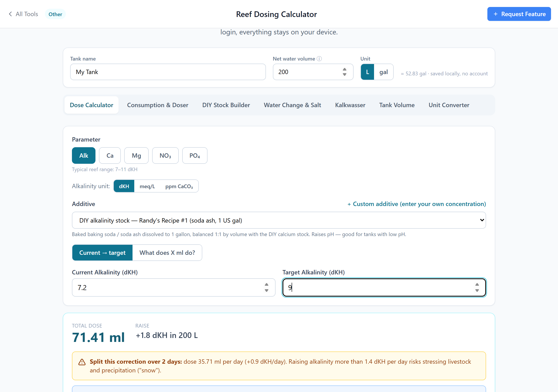
Task: Click the back chevron beside All Tools
Action: (x=10, y=14)
